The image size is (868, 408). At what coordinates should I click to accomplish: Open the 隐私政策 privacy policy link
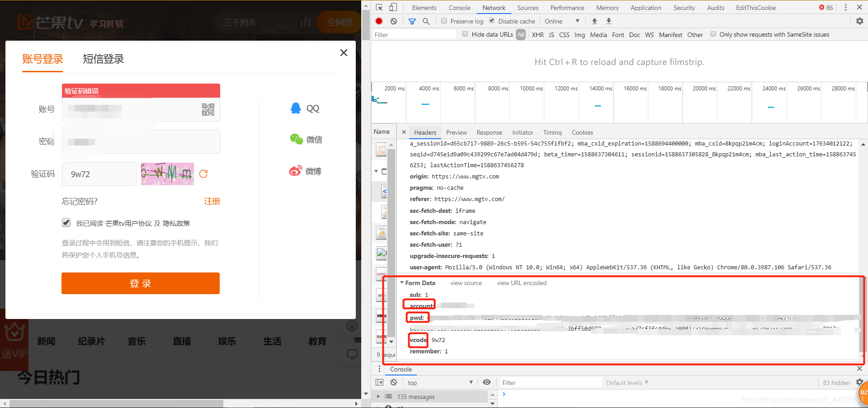click(176, 223)
